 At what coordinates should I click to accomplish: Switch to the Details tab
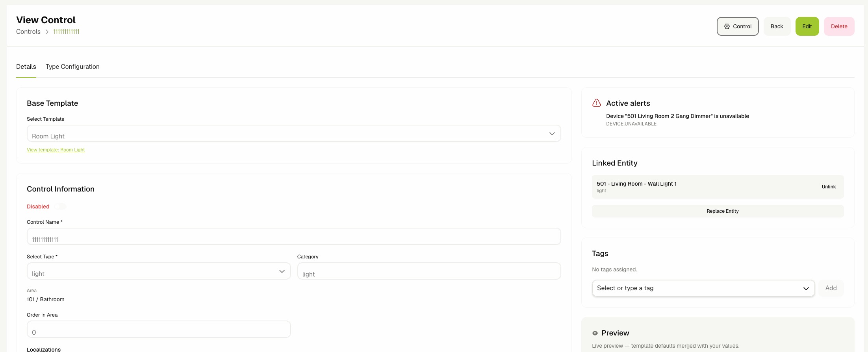[x=26, y=67]
